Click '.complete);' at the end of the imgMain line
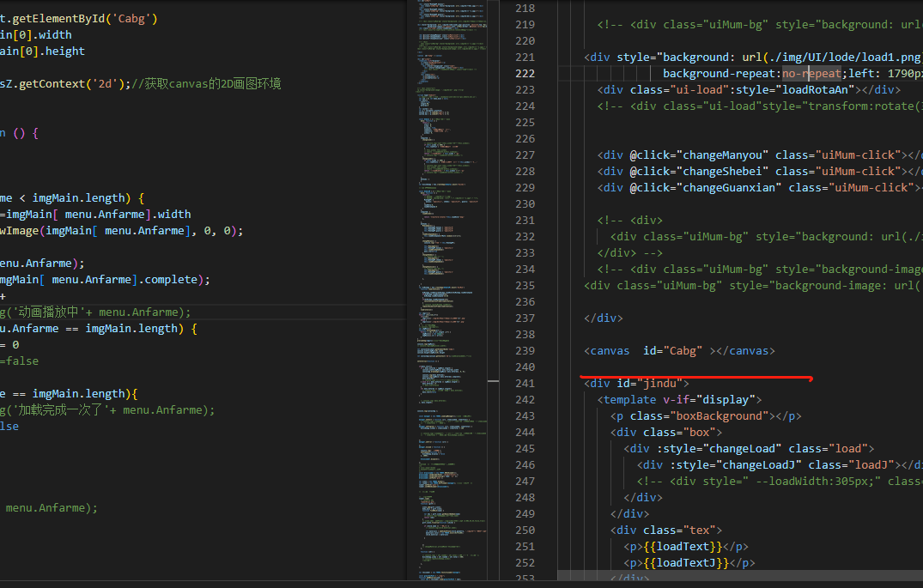 coord(174,280)
